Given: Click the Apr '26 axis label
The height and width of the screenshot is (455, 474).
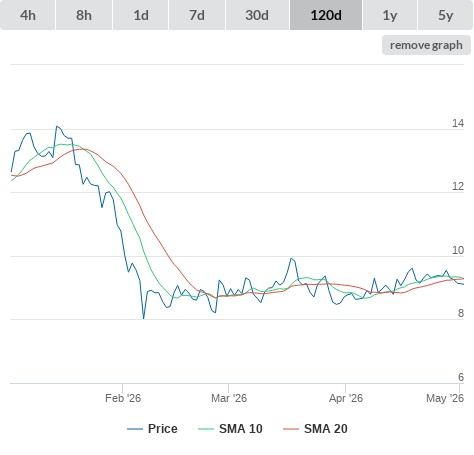Looking at the screenshot, I should point(346,398).
